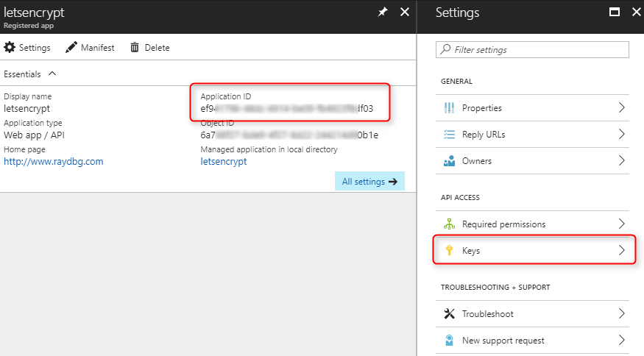Click the All settings button
The width and height of the screenshot is (644, 356).
[x=369, y=182]
